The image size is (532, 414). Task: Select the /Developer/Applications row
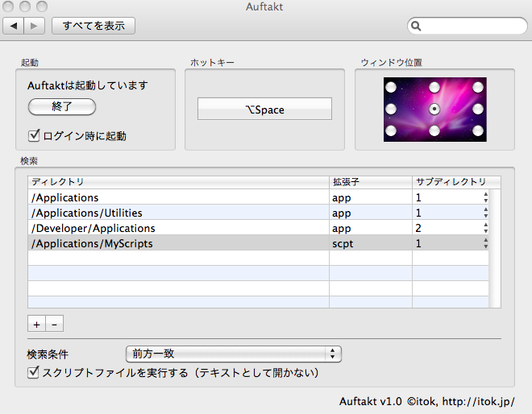(258, 227)
